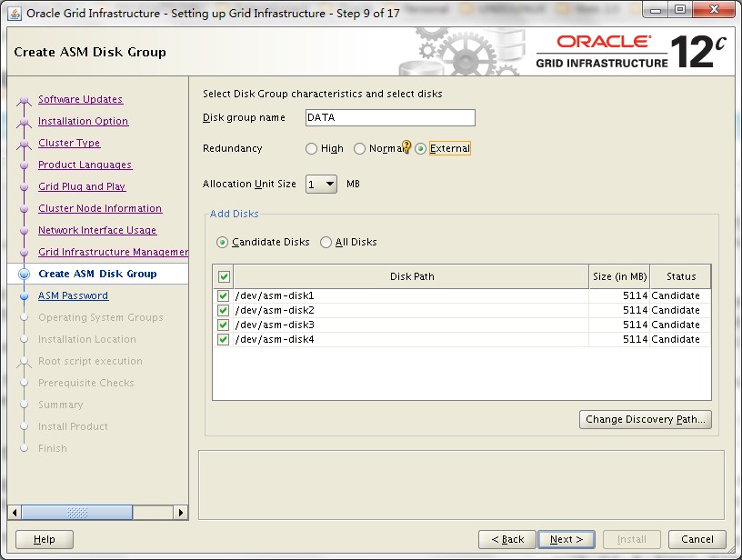Uncheck /dev/asm-disk2 checkbox
Image resolution: width=742 pixels, height=560 pixels.
pos(223,311)
